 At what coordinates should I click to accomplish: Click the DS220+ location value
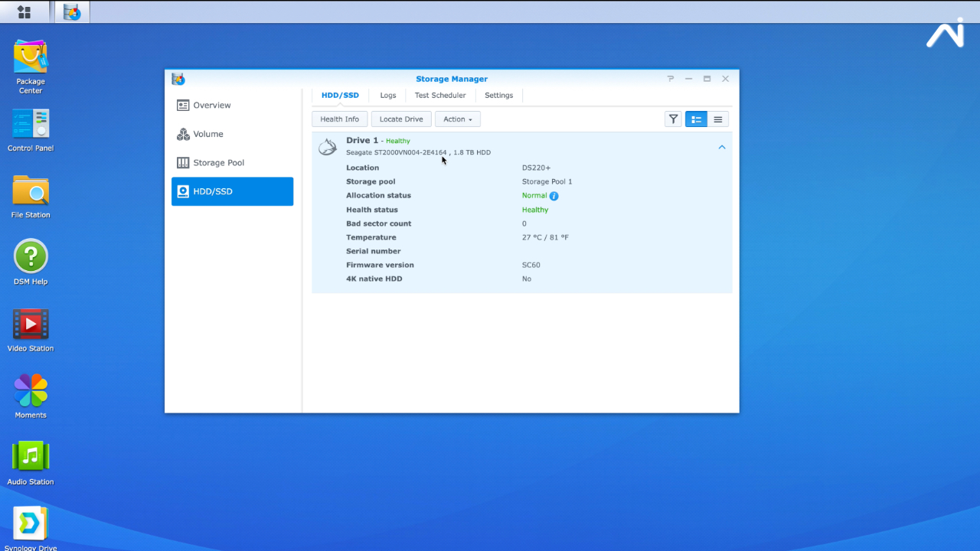tap(536, 168)
